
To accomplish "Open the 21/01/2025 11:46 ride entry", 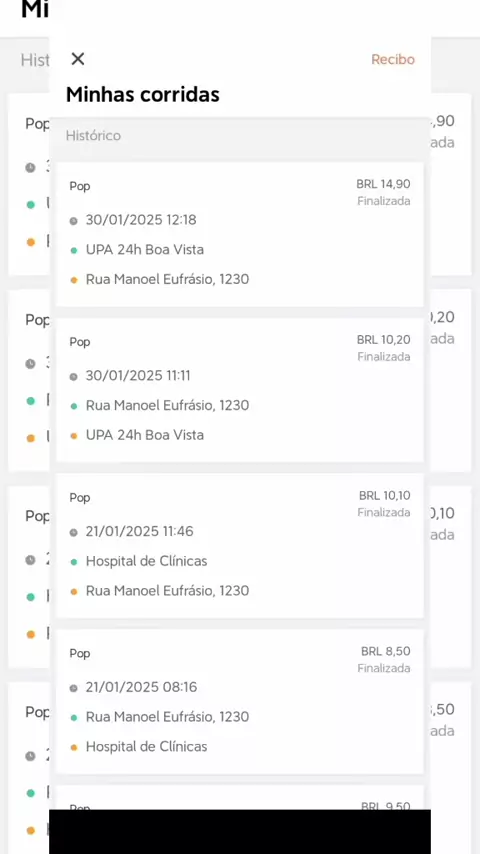I will pos(240,546).
